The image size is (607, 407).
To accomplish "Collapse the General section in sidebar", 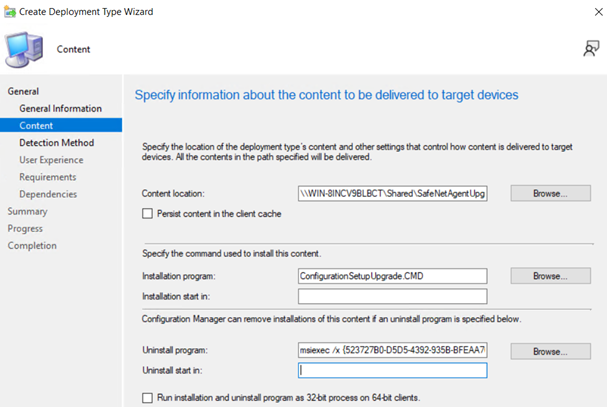I will (23, 91).
